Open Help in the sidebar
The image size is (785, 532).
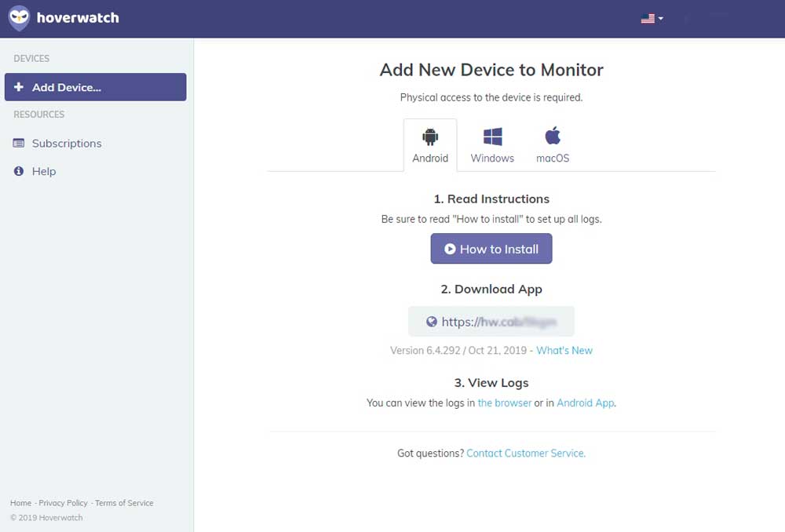coord(44,171)
